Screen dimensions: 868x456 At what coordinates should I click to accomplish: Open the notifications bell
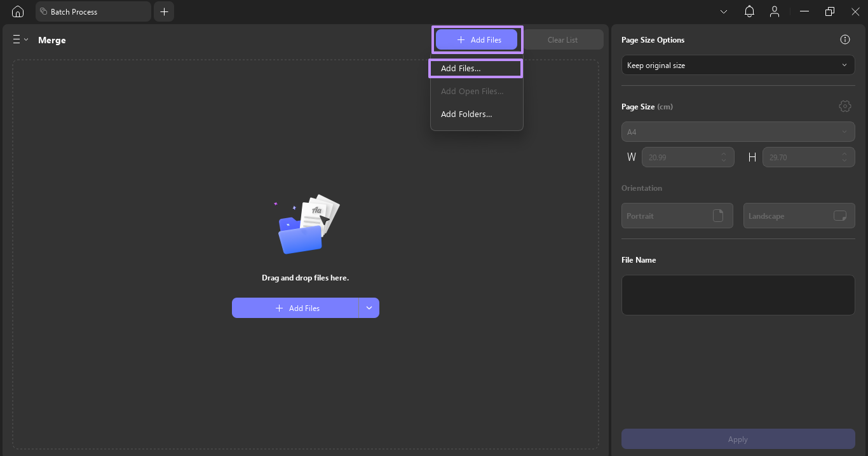(750, 11)
